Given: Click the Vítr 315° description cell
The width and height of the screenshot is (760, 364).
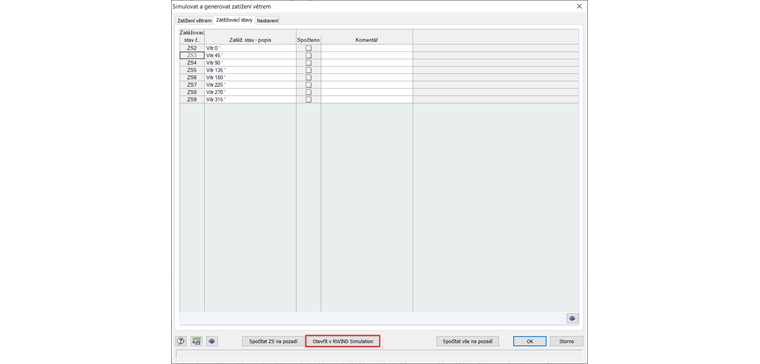Looking at the screenshot, I should click(250, 99).
